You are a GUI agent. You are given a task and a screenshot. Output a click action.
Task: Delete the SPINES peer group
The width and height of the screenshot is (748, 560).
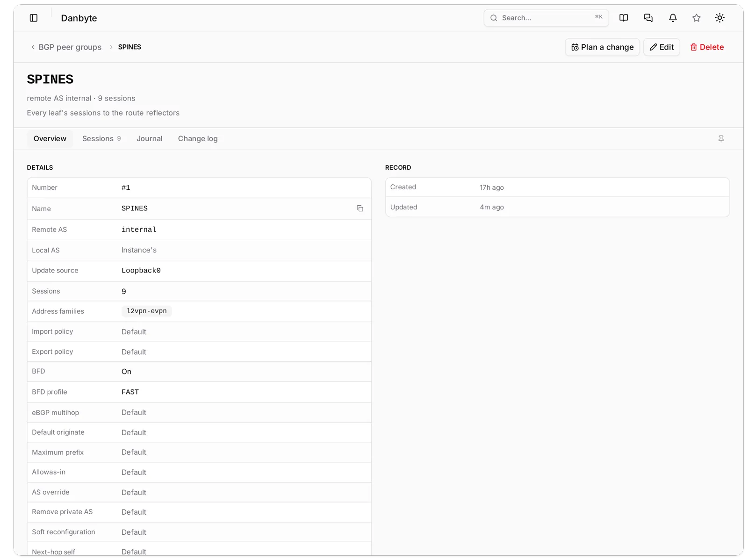707,47
